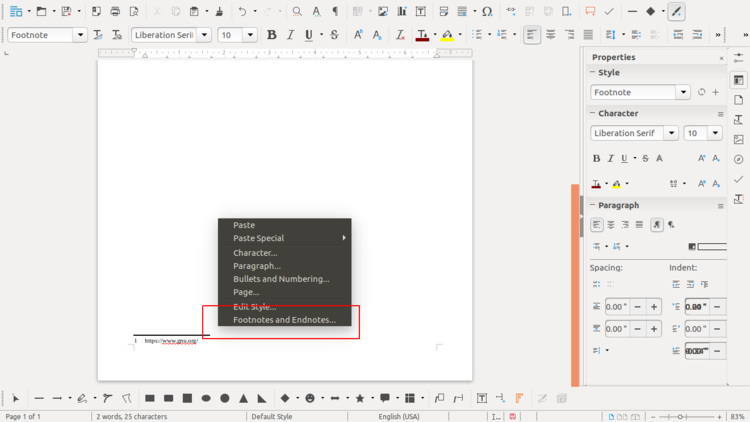Click the https://www.gnu.org/ footnote link

(171, 341)
